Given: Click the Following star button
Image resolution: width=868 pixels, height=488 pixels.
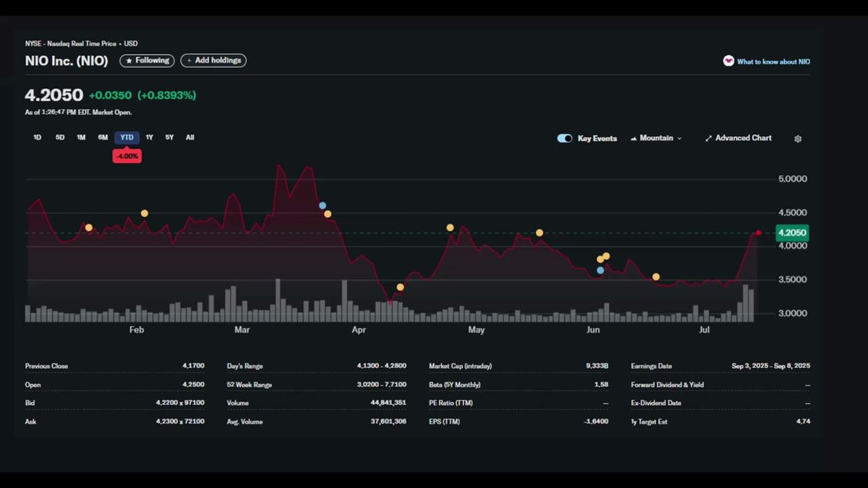Looking at the screenshot, I should coord(148,61).
